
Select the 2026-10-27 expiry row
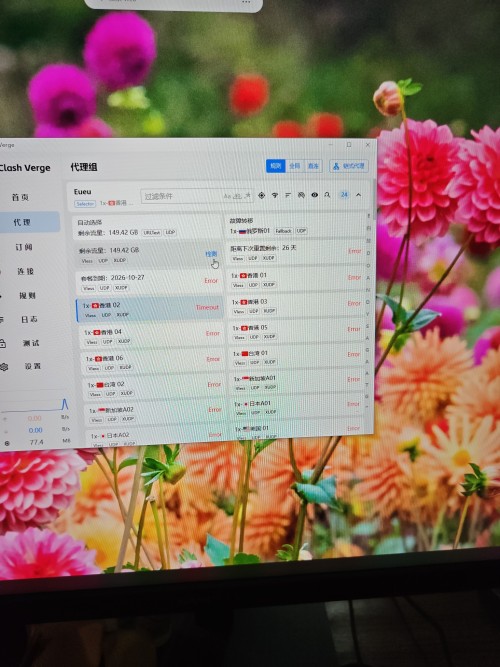[x=149, y=282]
